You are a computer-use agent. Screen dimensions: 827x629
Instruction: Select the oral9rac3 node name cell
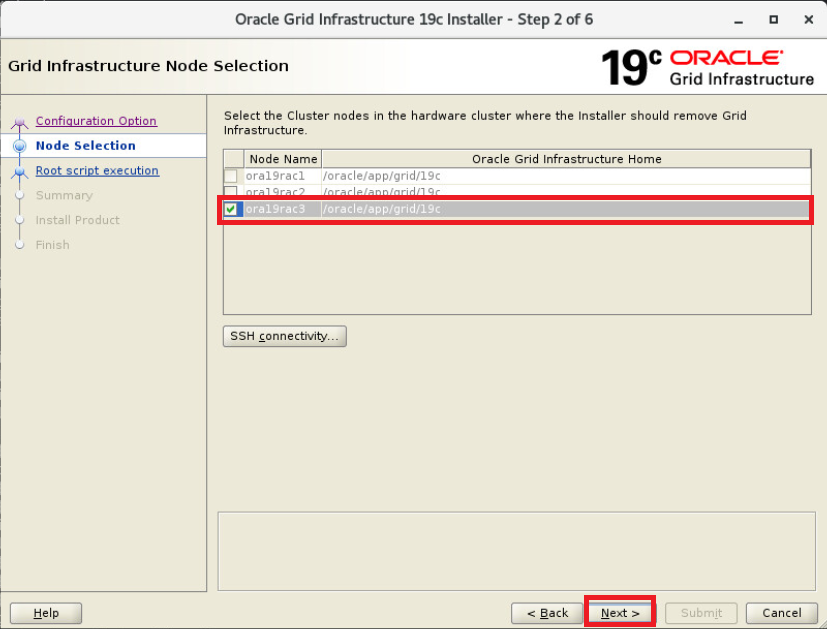pyautogui.click(x=283, y=209)
